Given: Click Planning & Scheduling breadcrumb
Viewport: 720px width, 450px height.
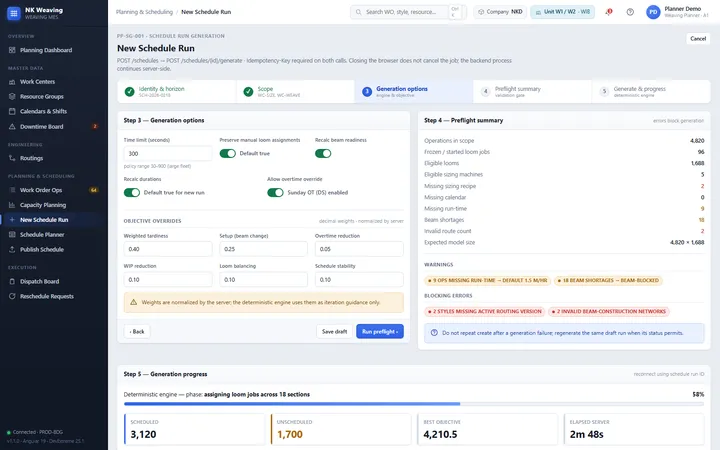Looking at the screenshot, I should pos(144,12).
